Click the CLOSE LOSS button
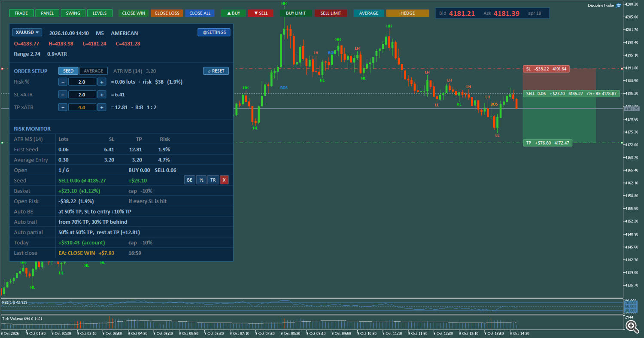This screenshot has height=338, width=644. click(167, 13)
